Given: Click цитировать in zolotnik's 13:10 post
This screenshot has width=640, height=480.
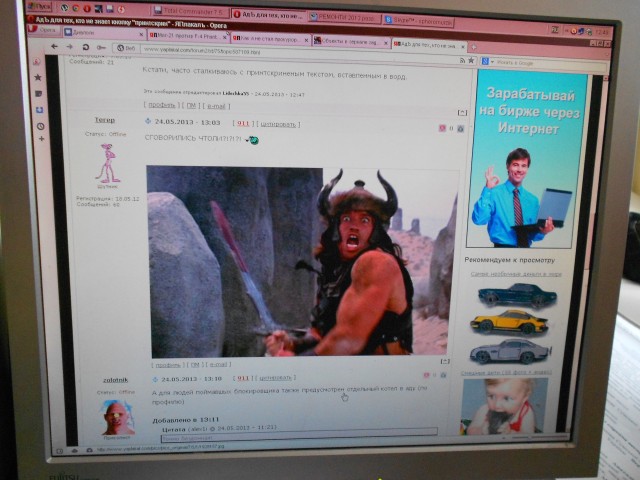Looking at the screenshot, I should [x=275, y=378].
